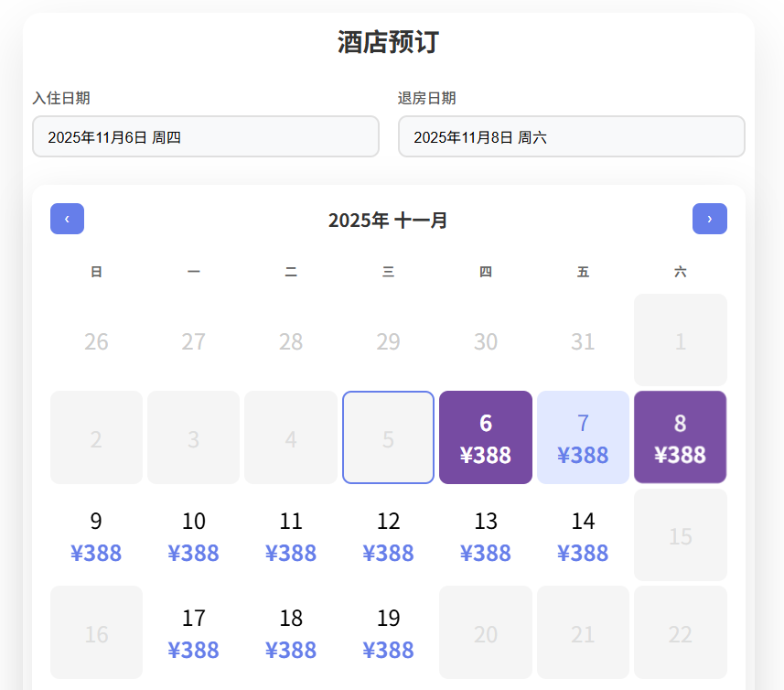Click previous-month day 28
This screenshot has height=690, width=784.
point(291,341)
